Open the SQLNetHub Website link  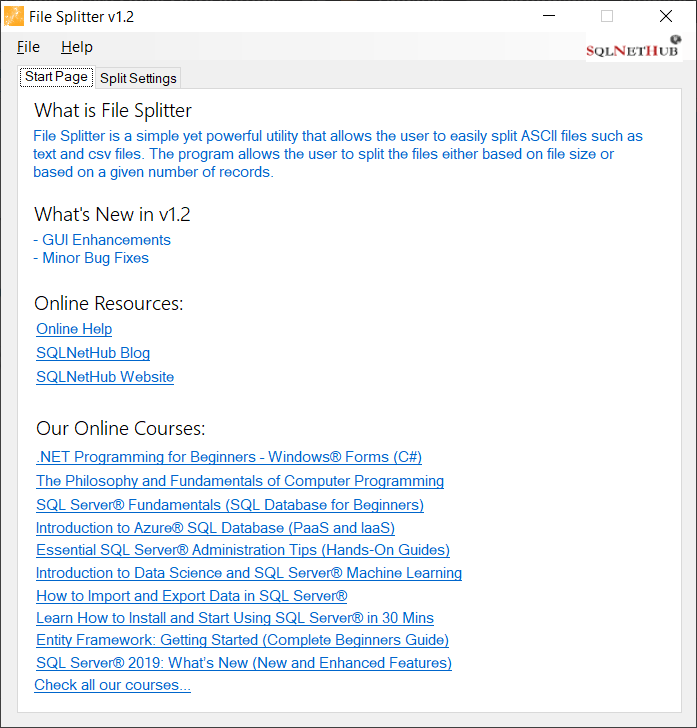(105, 377)
